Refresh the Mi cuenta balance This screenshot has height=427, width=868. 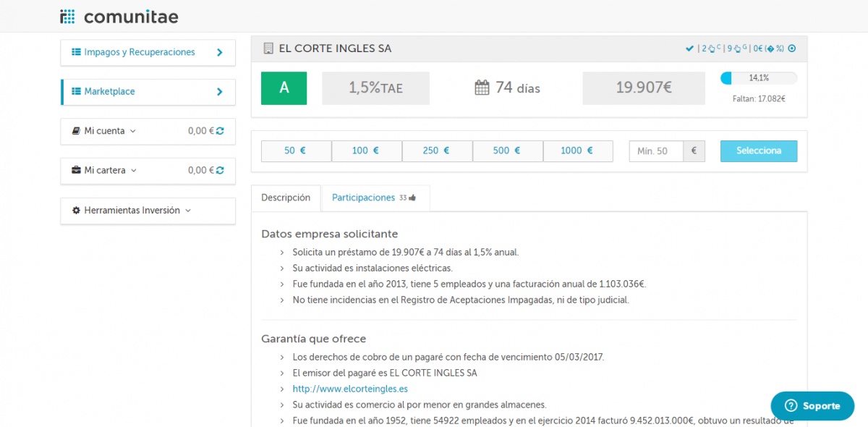click(x=220, y=131)
